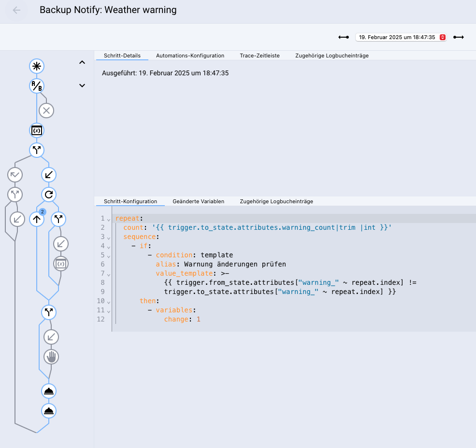Select the asterisk trigger node in the trace graph
The image size is (476, 448).
[37, 66]
